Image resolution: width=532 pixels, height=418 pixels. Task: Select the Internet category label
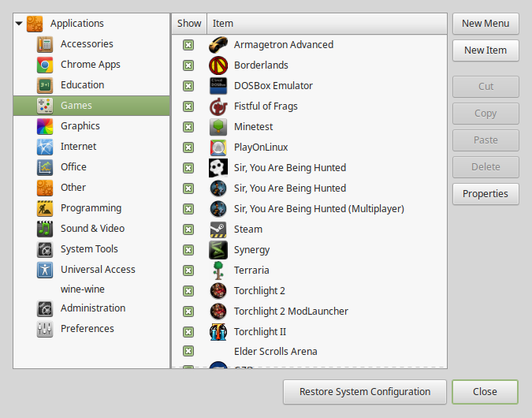click(78, 147)
